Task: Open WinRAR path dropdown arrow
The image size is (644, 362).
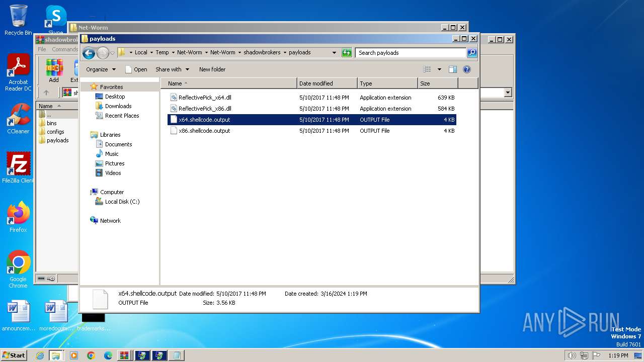Action: coord(508,93)
